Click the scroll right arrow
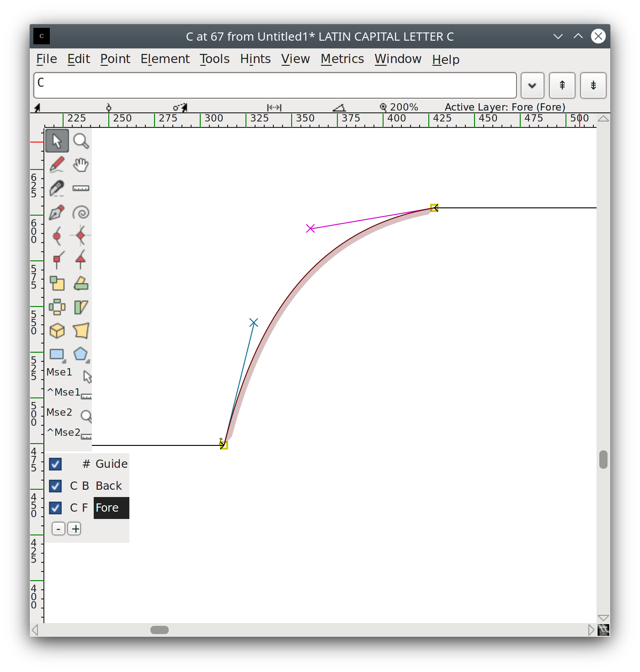Viewport: 640px width, 672px height. [591, 630]
